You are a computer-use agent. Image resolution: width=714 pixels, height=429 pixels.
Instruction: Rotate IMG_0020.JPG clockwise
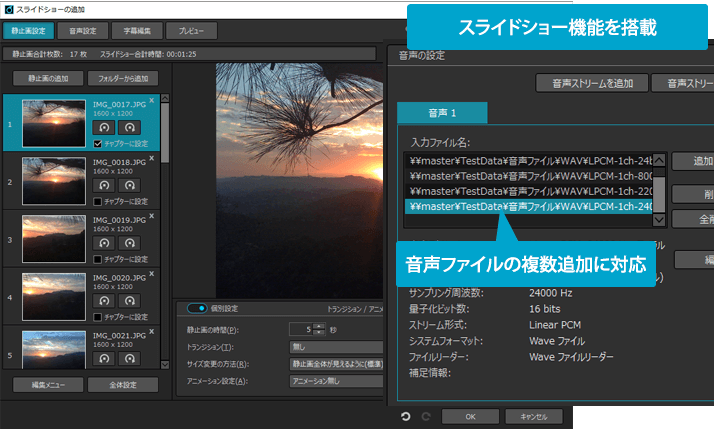129,301
